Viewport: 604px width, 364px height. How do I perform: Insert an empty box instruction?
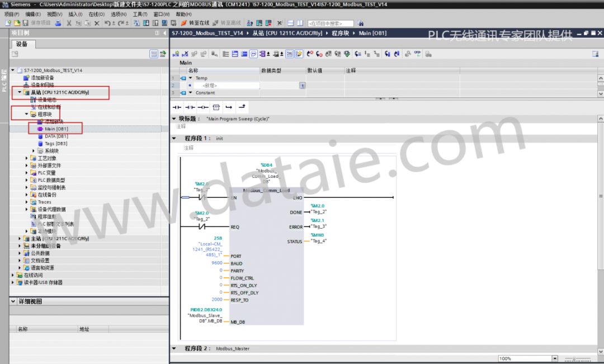pos(216,107)
